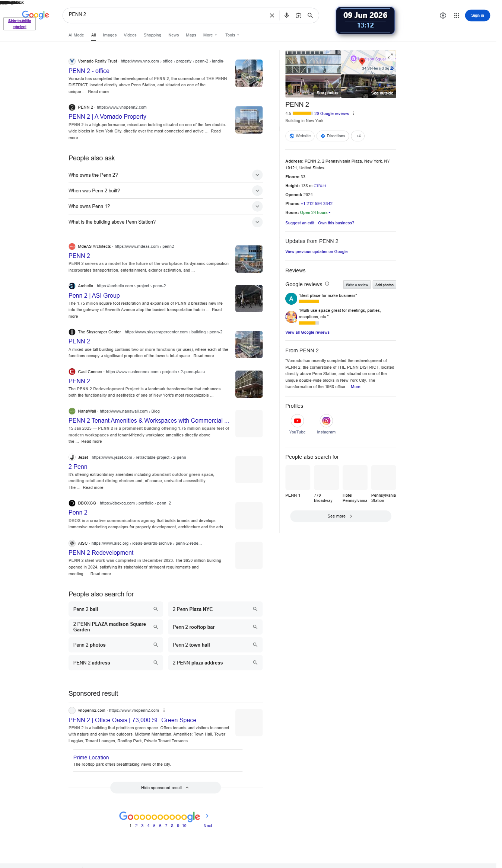Click the Sign in button
Viewport: 502px width, 868px height.
click(477, 16)
